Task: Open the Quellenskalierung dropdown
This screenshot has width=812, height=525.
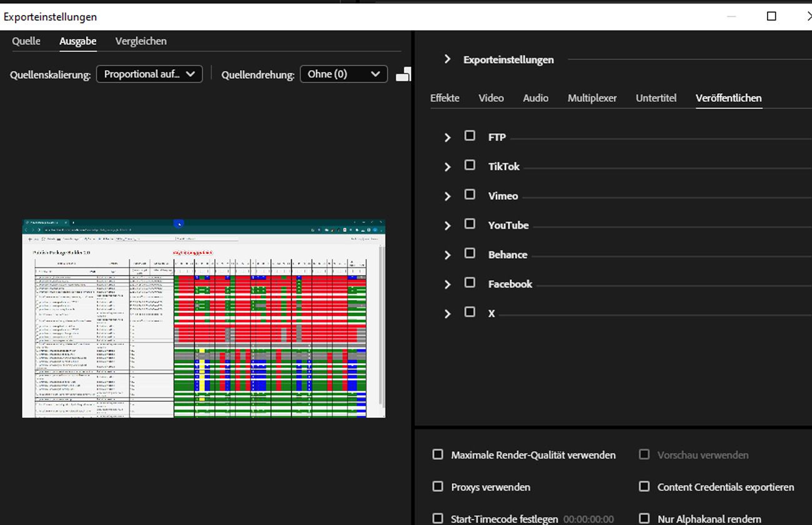Action: (x=149, y=74)
